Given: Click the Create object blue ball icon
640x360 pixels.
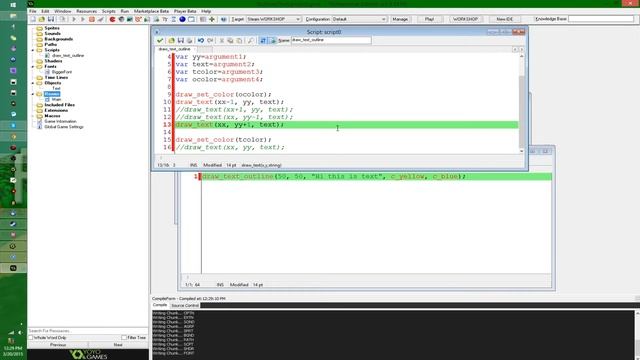Looking at the screenshot, I should pyautogui.click(x=182, y=19).
